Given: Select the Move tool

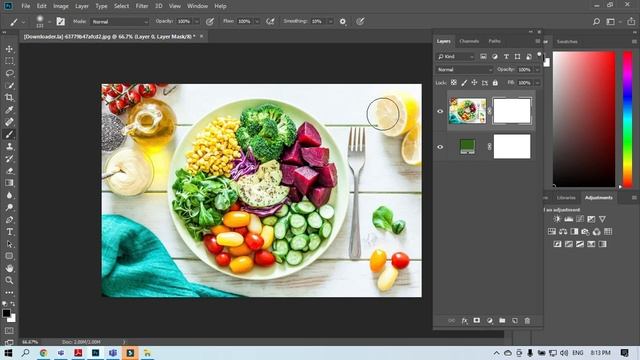Looking at the screenshot, I should [x=9, y=49].
